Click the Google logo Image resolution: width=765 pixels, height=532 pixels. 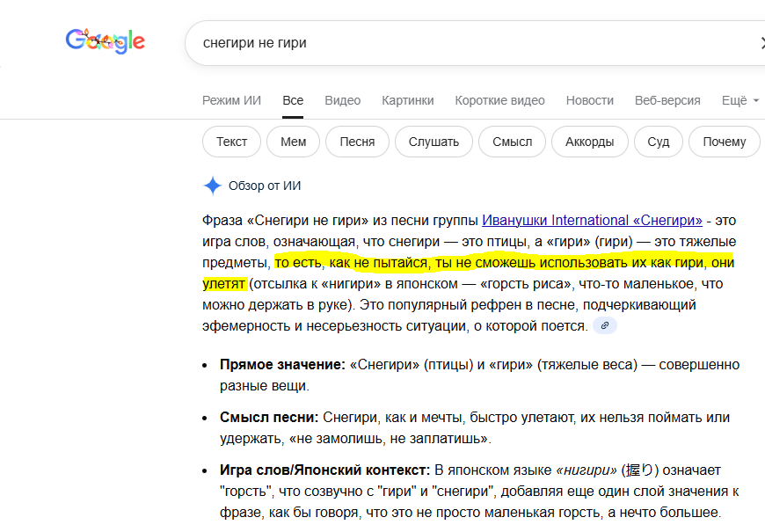tap(105, 40)
